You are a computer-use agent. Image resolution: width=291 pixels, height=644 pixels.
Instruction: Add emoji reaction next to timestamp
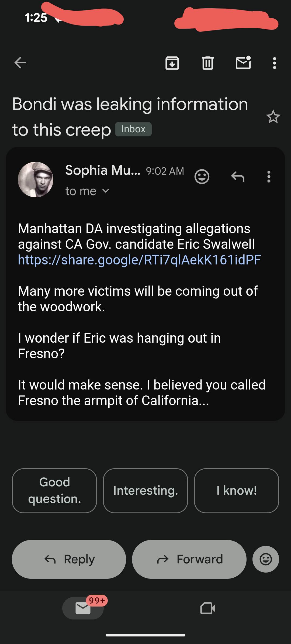point(202,177)
